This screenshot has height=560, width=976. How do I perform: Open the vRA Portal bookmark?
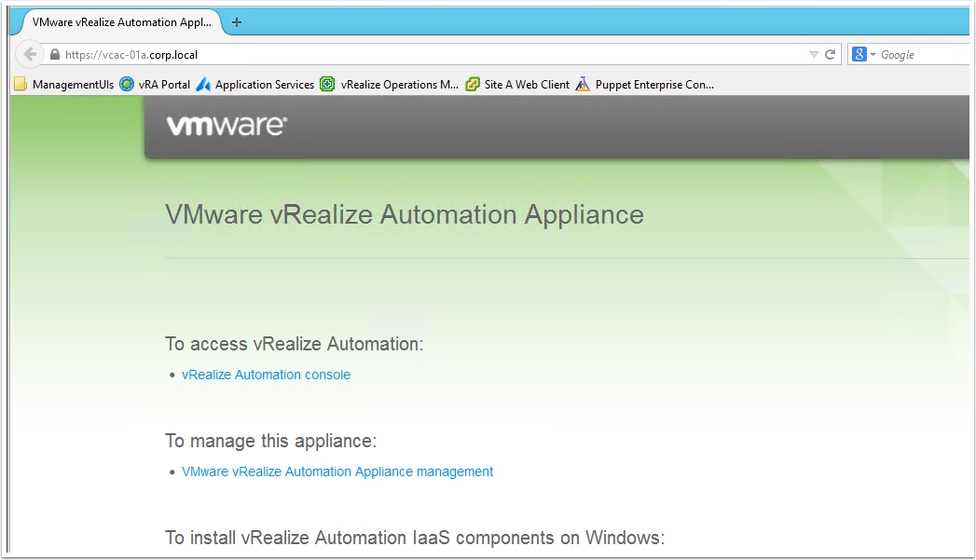(156, 84)
